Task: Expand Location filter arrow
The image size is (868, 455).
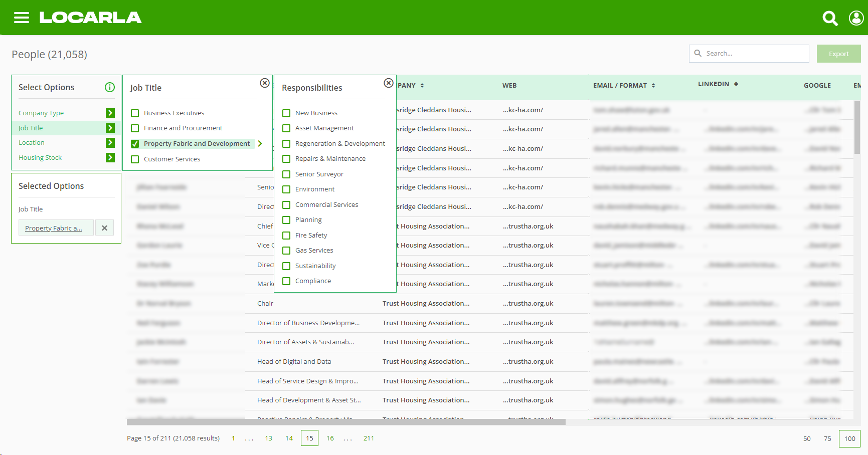Action: click(110, 143)
